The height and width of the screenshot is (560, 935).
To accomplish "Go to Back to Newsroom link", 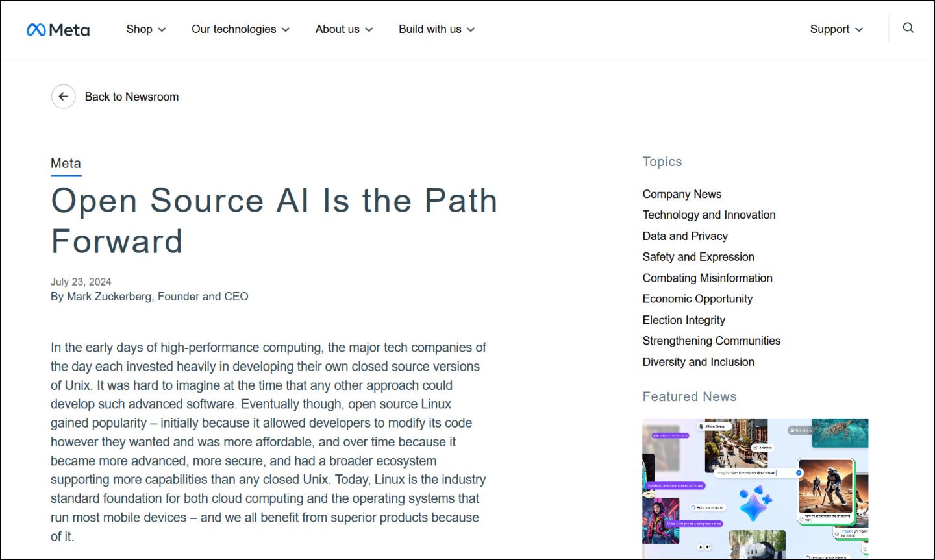I will tap(132, 97).
